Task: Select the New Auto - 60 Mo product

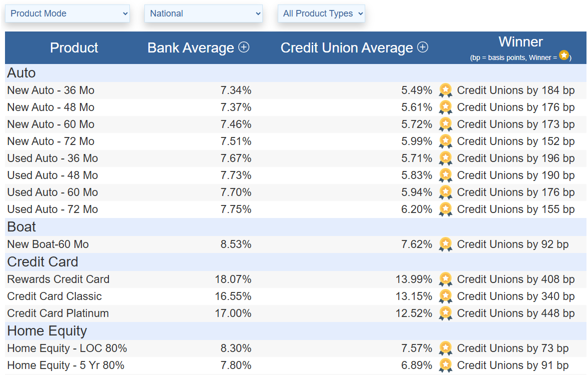Action: coord(50,124)
